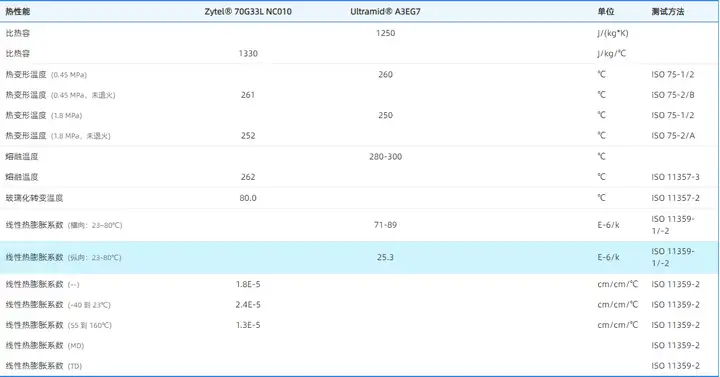Image resolution: width=720 pixels, height=377 pixels.
Task: Select the melt temperature range 280-300
Action: [385, 157]
